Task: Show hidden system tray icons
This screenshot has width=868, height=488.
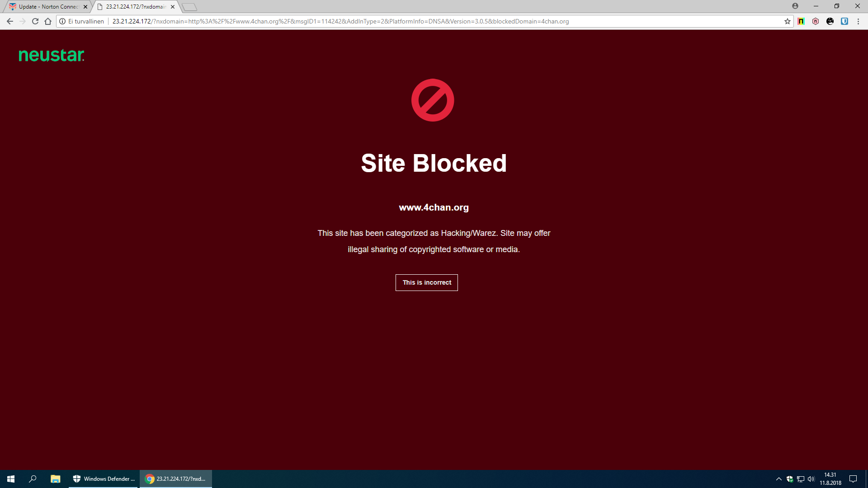Action: click(x=779, y=479)
